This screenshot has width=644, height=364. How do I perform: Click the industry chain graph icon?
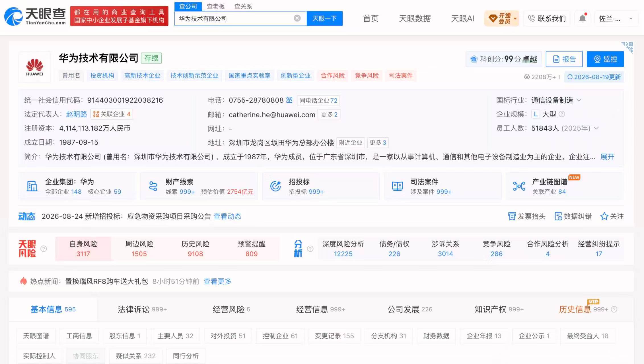point(519,186)
